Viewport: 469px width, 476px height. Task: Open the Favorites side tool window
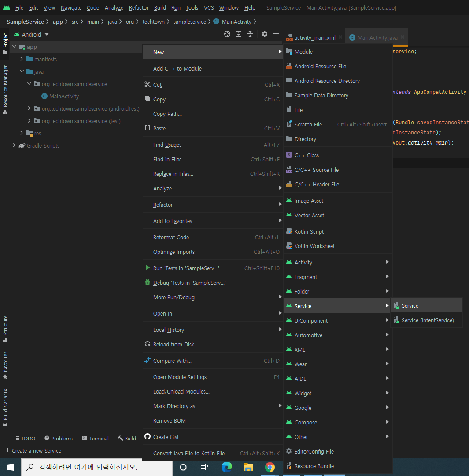5,365
